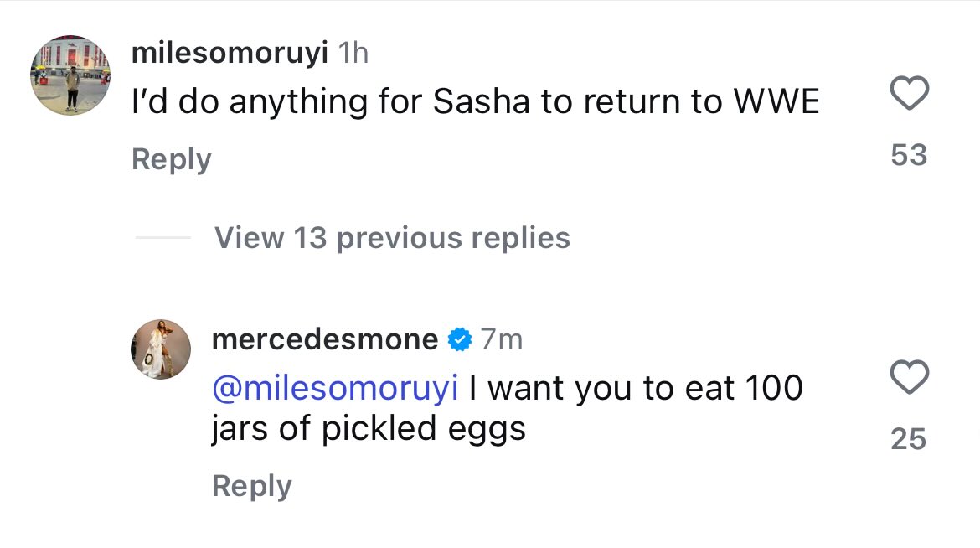Click the word WWE in the comment
Screen dimensions: 980x548
coord(776,101)
